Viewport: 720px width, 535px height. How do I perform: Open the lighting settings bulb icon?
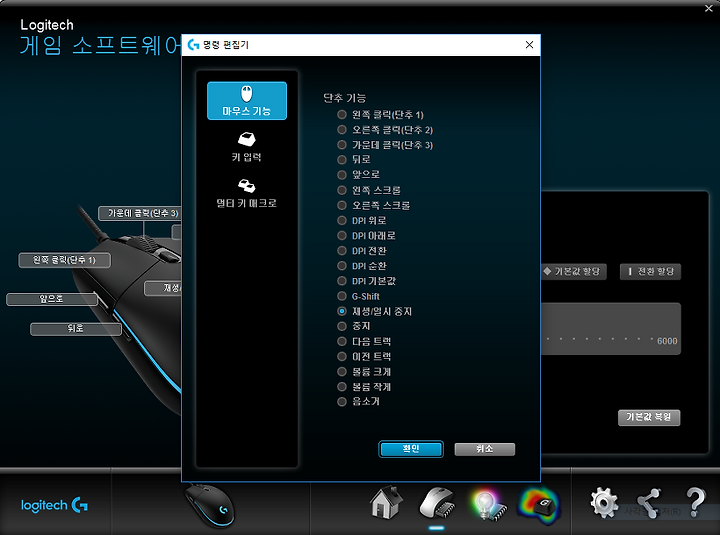coord(488,505)
